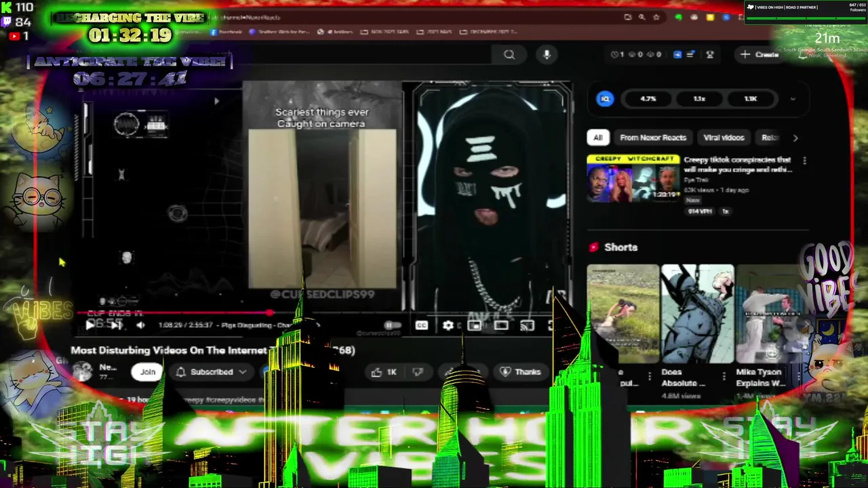This screenshot has height=488, width=868.
Task: Expand the IQ stats panel chevron
Action: click(793, 99)
